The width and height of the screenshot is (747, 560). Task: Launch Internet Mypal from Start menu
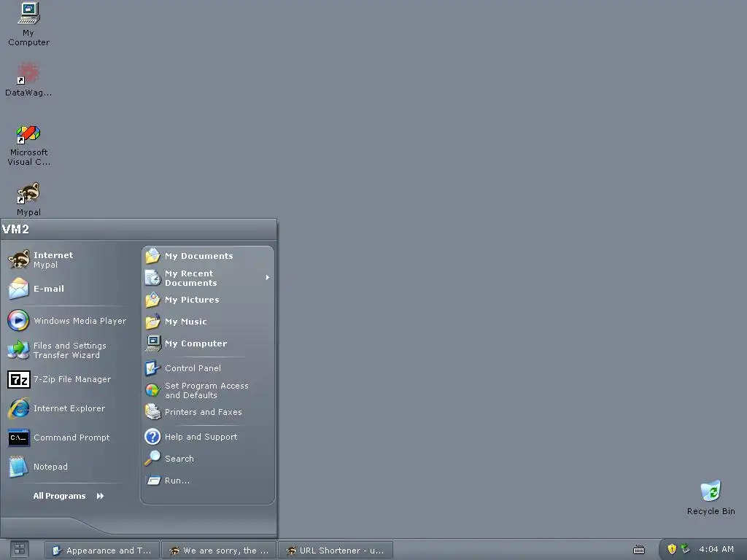click(x=66, y=260)
